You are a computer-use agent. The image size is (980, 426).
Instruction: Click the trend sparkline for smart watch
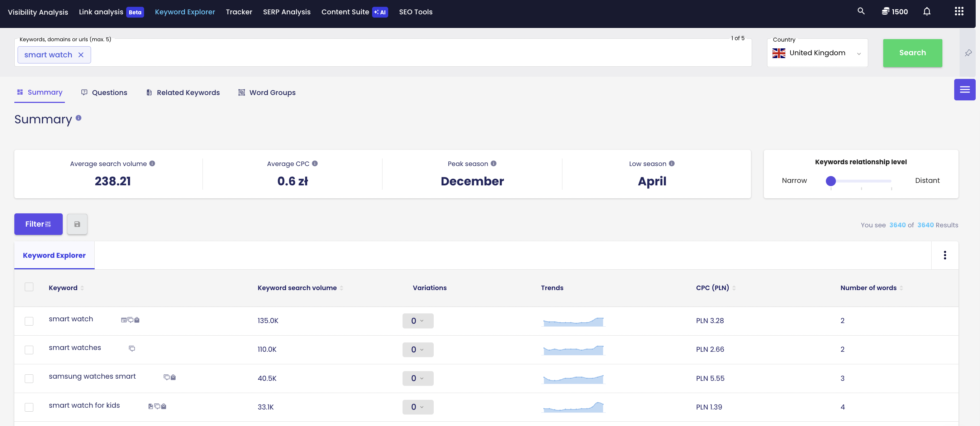pyautogui.click(x=573, y=322)
